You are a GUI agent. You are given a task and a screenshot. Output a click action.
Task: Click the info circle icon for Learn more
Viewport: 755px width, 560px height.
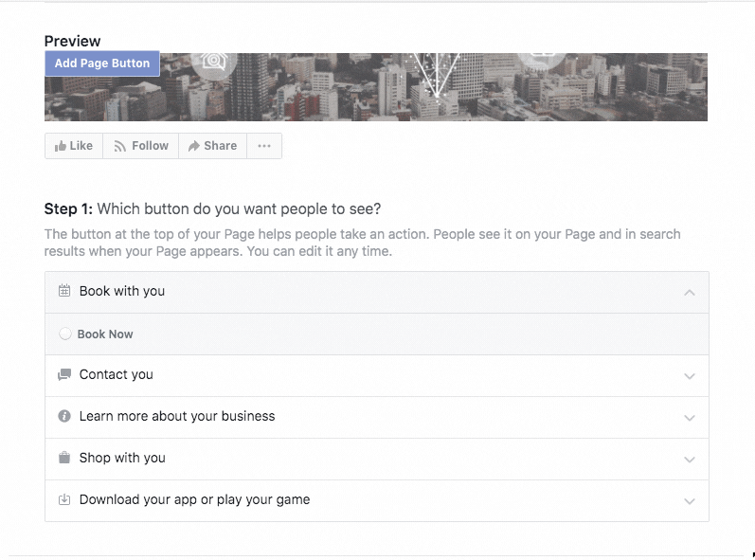click(64, 416)
